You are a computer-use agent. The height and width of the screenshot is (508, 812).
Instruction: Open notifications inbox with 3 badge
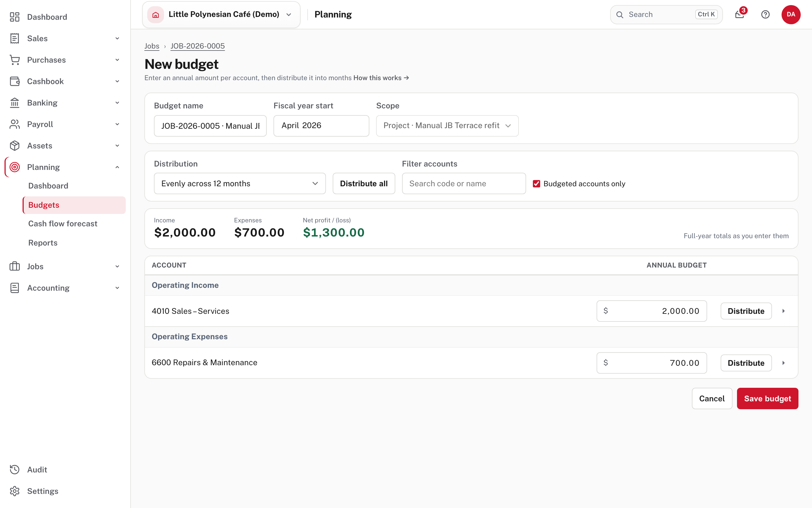(x=740, y=14)
